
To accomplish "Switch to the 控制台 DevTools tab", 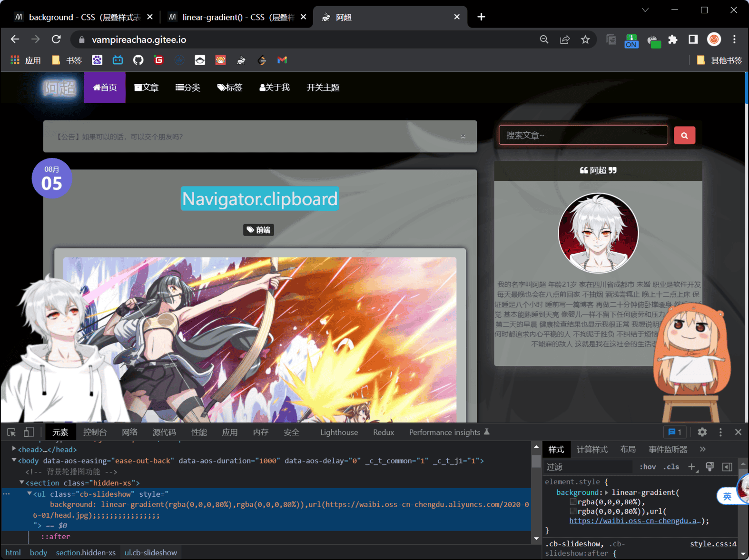I will click(x=95, y=432).
